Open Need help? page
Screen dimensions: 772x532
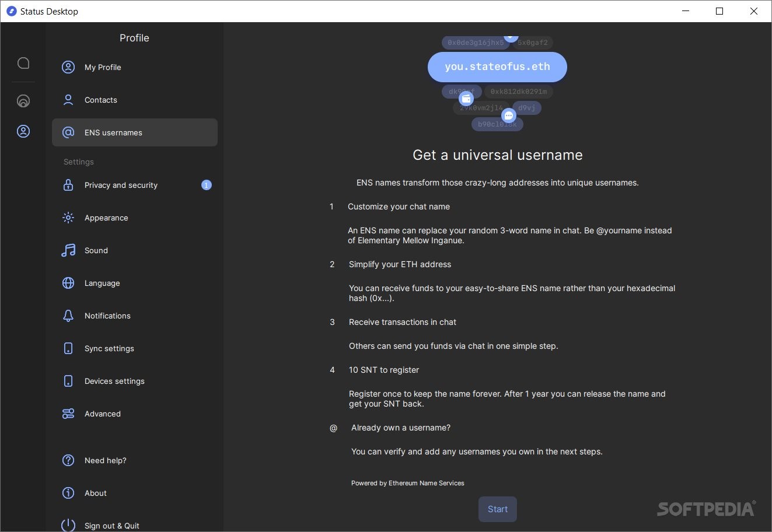click(x=135, y=460)
